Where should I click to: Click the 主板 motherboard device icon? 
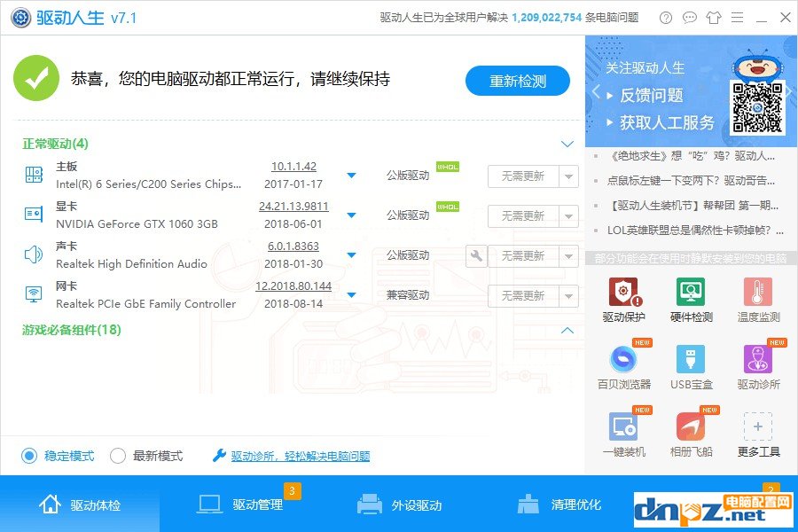pos(34,175)
